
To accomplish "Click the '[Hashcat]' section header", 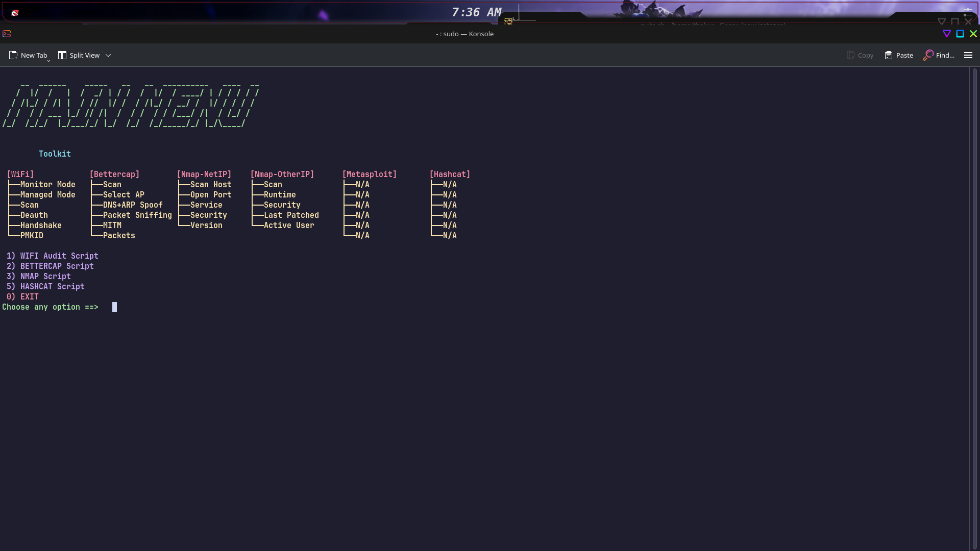I will [x=450, y=174].
